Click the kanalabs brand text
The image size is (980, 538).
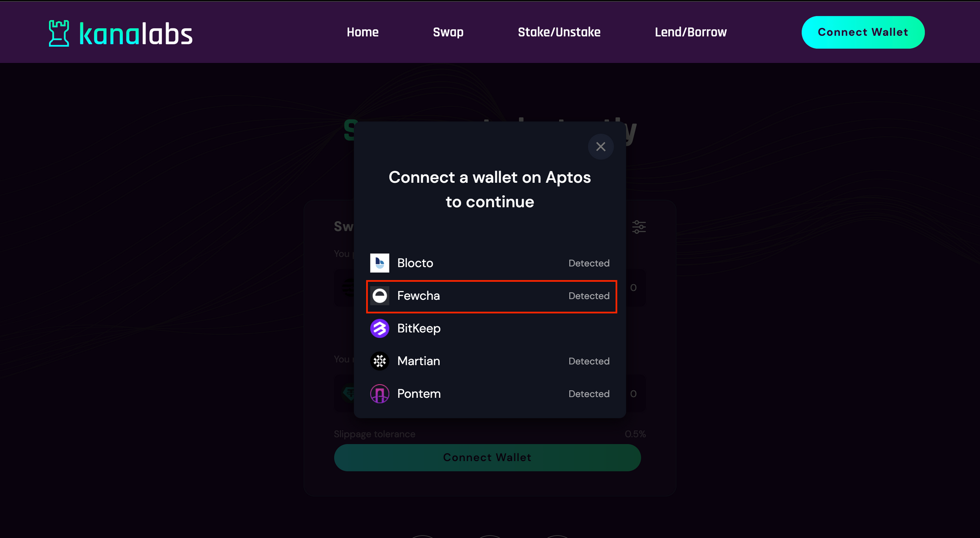[136, 34]
